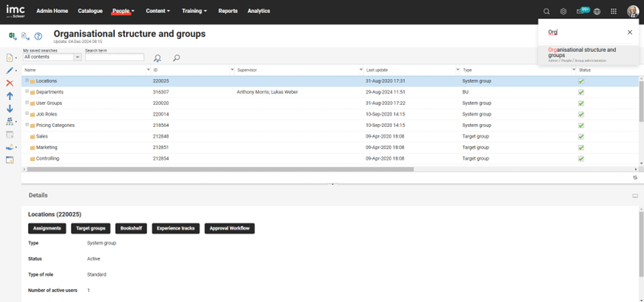The width and height of the screenshot is (644, 302).
Task: Open the apps grid icon
Action: click(x=613, y=12)
